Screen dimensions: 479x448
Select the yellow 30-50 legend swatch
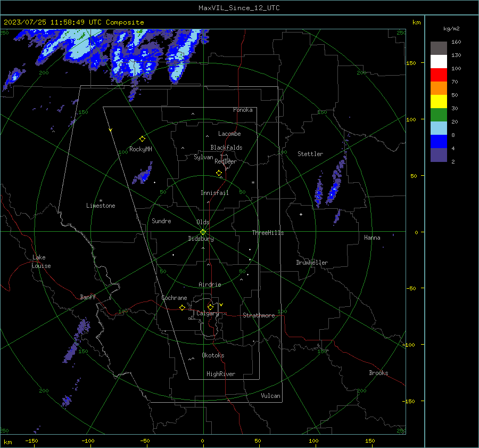(439, 102)
